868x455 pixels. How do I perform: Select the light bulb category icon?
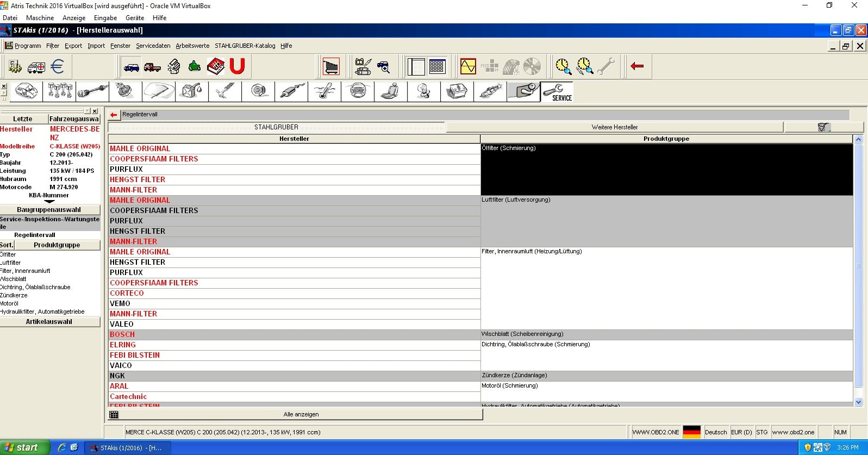(x=423, y=91)
